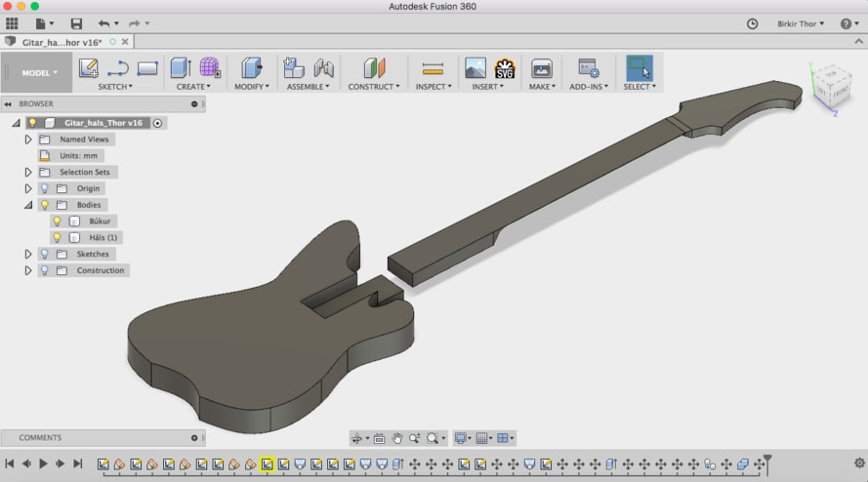Play the timeline
The width and height of the screenshot is (868, 482).
(43, 463)
